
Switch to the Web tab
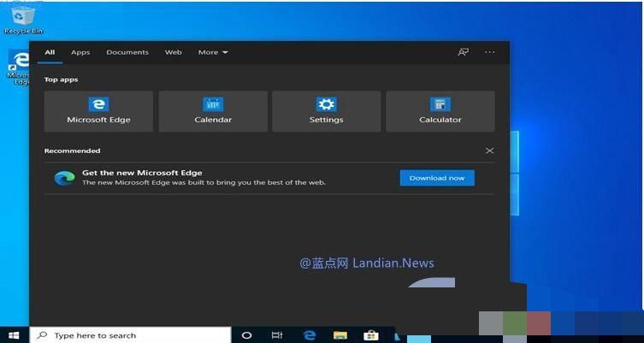tap(174, 52)
